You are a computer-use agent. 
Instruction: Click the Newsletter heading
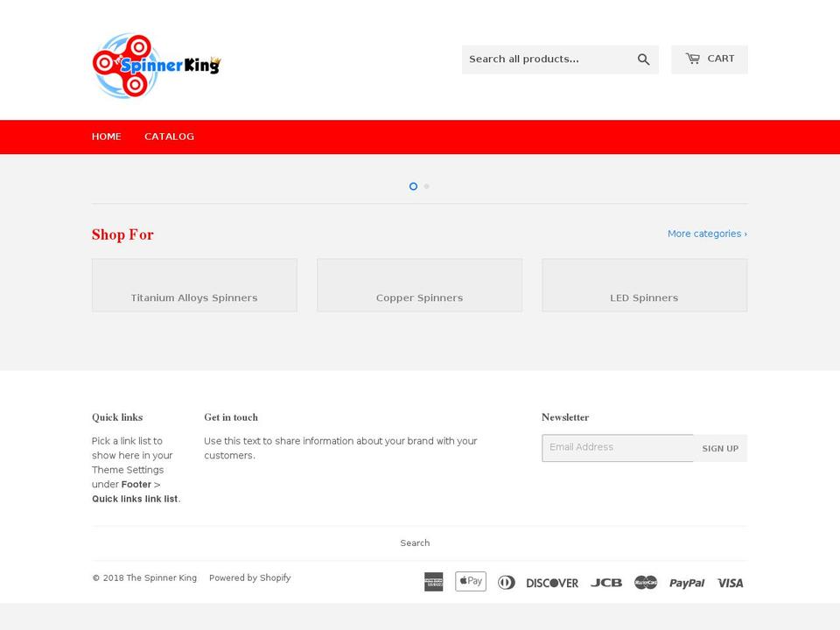(565, 417)
